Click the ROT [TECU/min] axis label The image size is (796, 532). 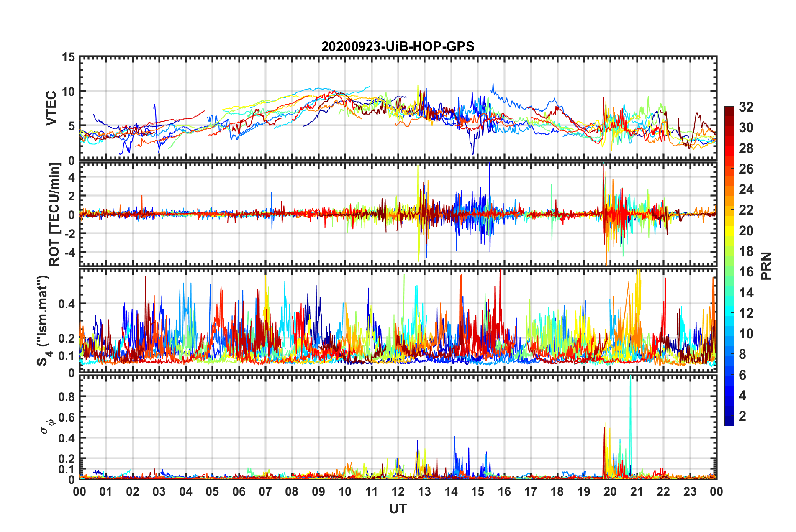[54, 215]
